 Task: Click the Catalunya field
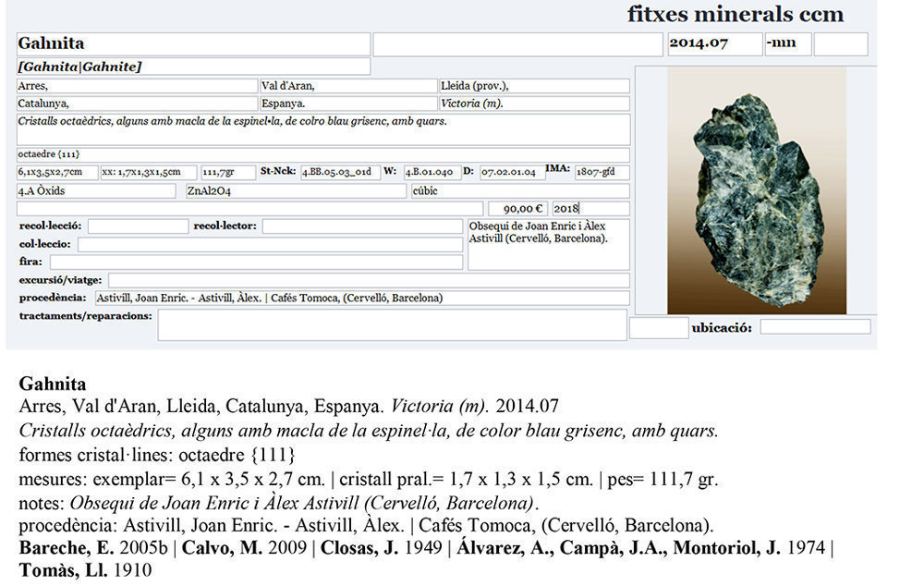pos(137,104)
